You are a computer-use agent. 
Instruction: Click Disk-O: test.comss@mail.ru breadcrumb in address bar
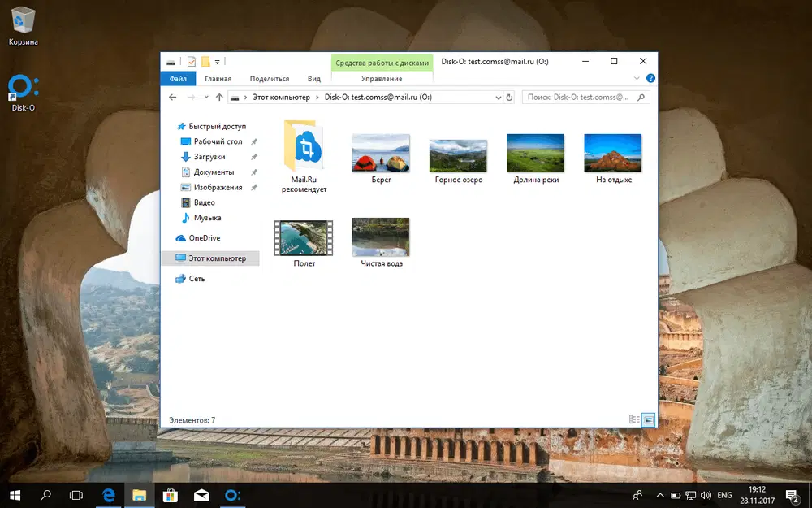click(x=378, y=97)
